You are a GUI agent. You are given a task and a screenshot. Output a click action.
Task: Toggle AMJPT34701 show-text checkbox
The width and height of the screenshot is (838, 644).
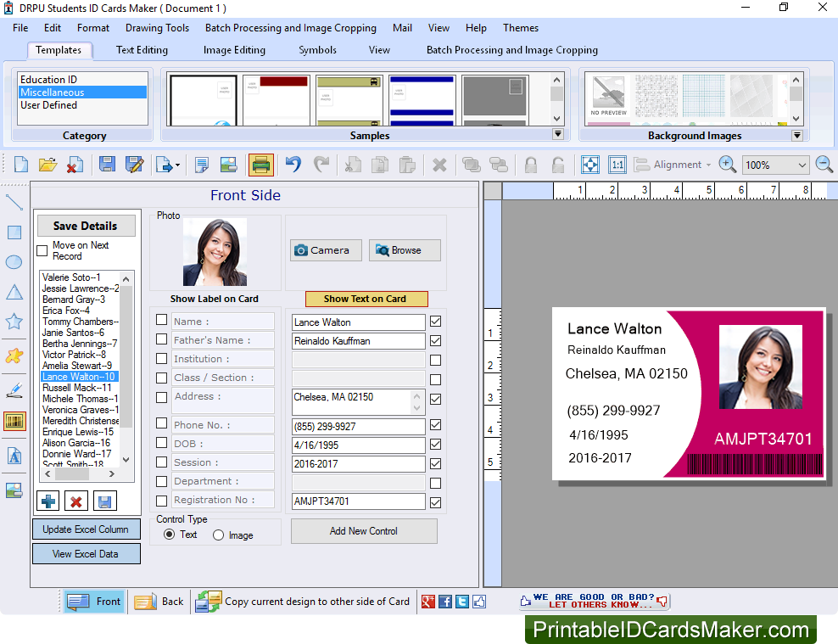[436, 502]
